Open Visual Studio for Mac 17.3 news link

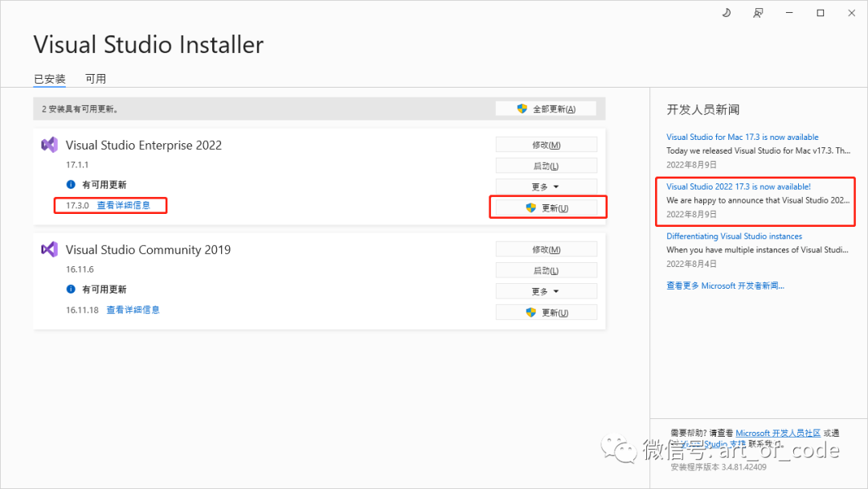[x=743, y=137]
